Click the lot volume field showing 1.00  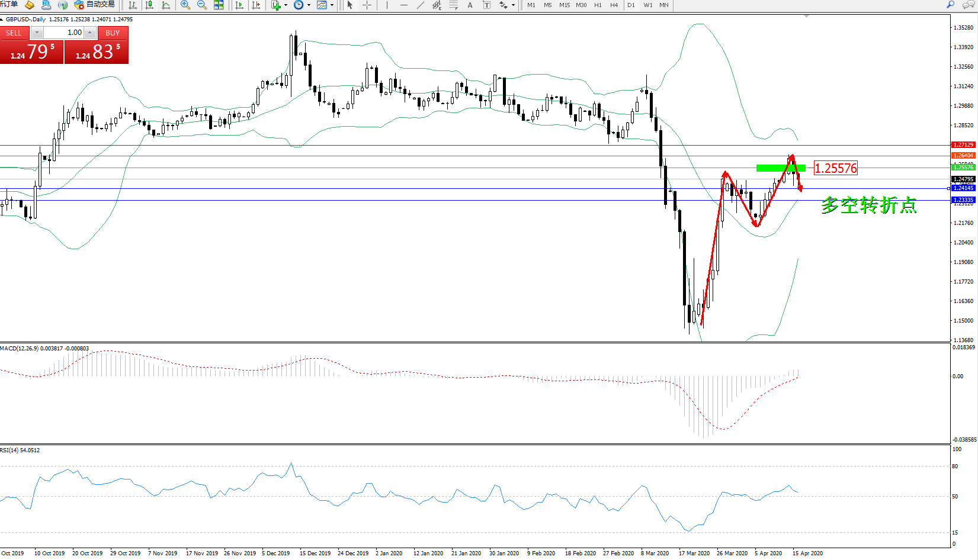64,33
